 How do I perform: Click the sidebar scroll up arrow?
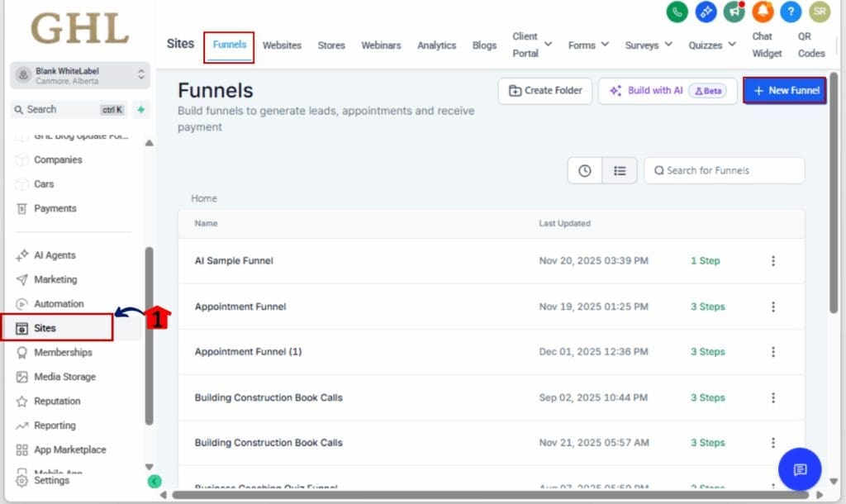pos(150,143)
